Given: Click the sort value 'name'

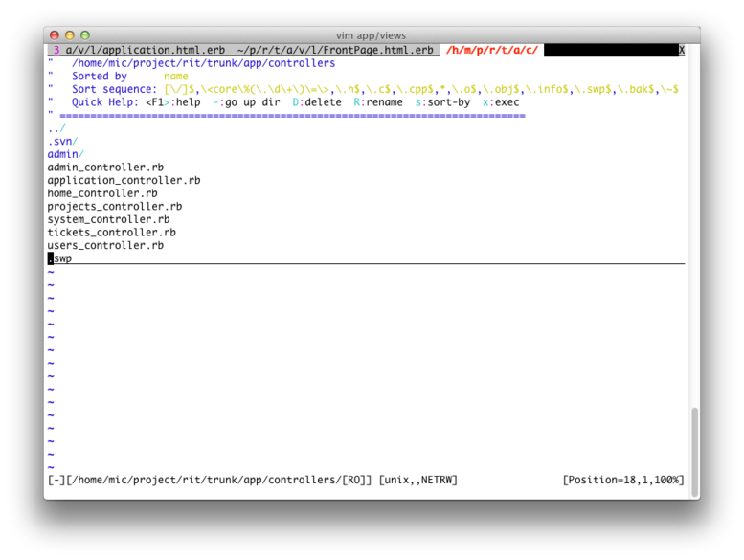Looking at the screenshot, I should 176,76.
